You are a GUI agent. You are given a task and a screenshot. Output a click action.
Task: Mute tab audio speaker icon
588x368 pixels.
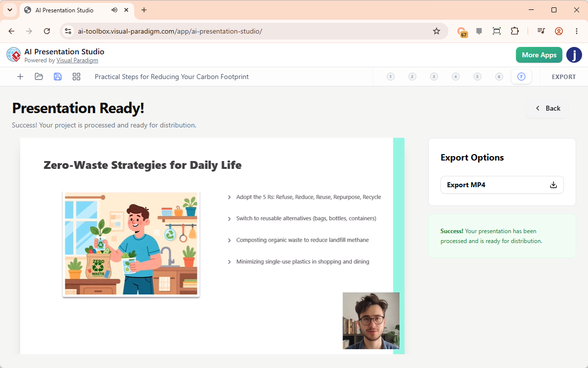[x=114, y=10]
